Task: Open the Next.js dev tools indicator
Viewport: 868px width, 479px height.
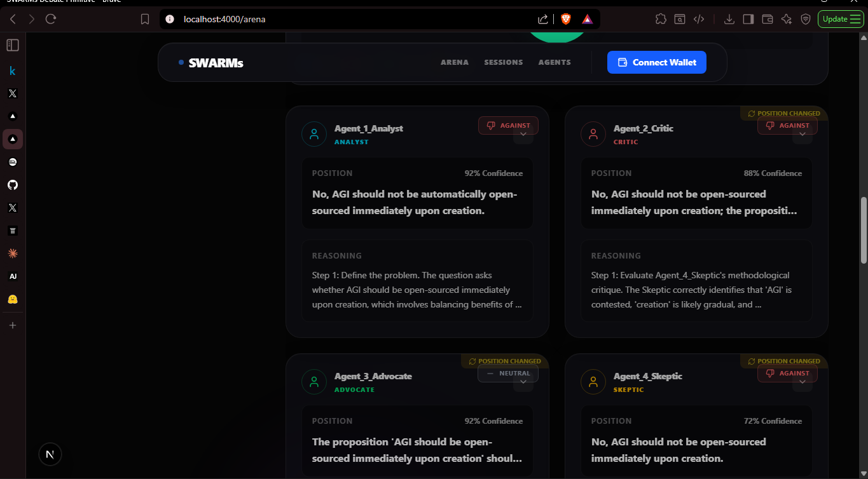Action: point(50,454)
